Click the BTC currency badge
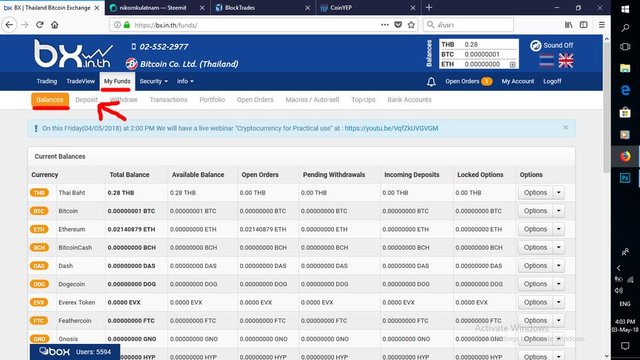Screen dimensions: 640x360 point(39,211)
